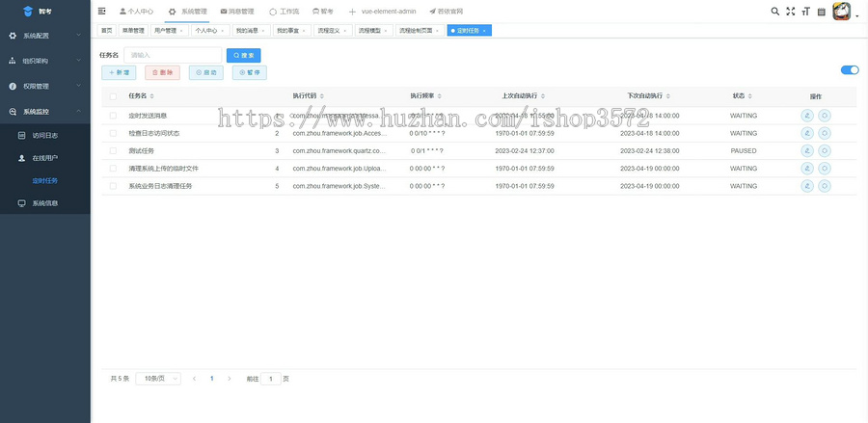
Task: Go to previous page arrow
Action: pyautogui.click(x=194, y=379)
